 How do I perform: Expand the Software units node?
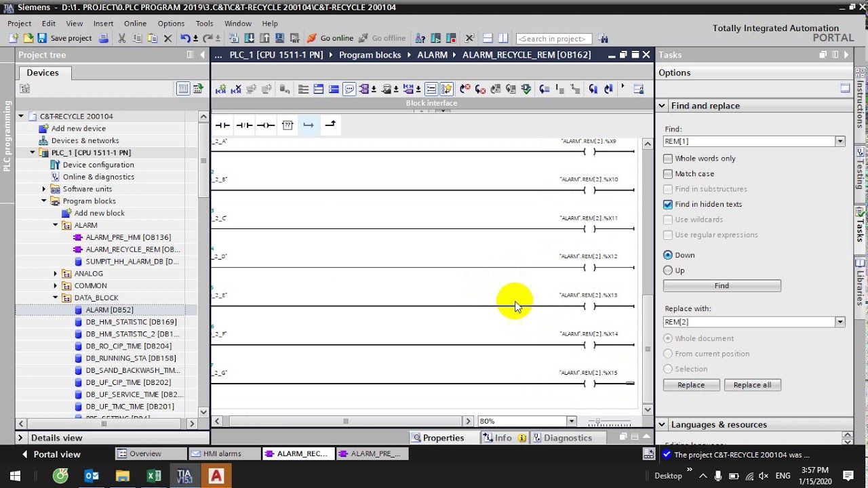coord(44,189)
